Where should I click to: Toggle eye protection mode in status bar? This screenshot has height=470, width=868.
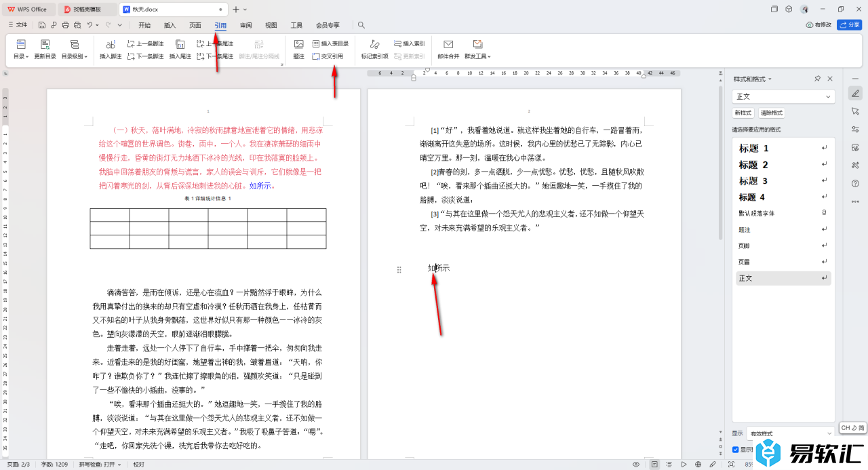[x=636, y=465]
